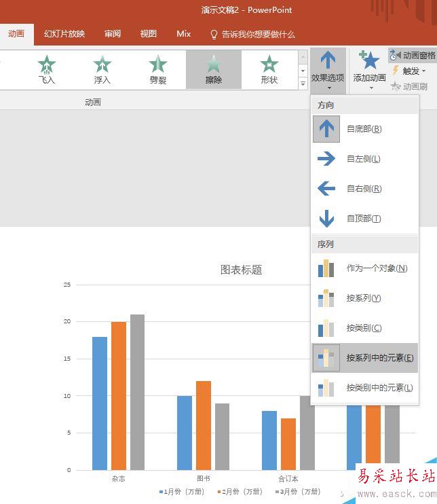Select the blue 图书 bar in chart
The width and height of the screenshot is (437, 504).
185,433
